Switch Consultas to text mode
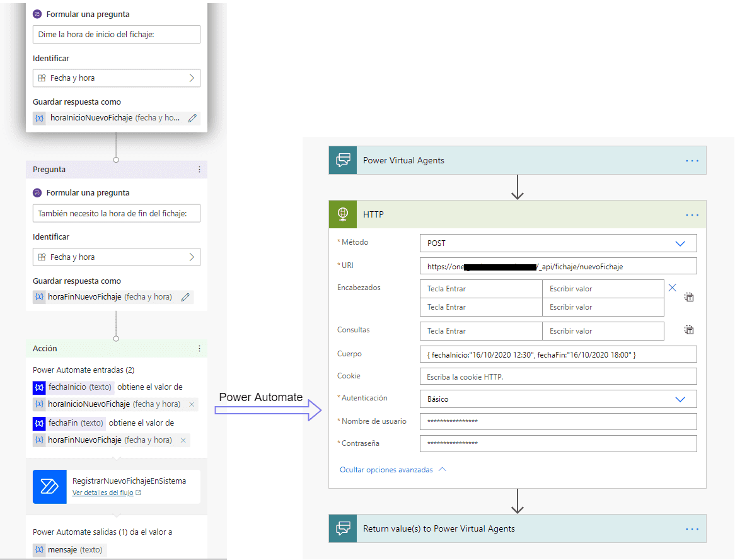This screenshot has height=560, width=735. click(x=689, y=330)
